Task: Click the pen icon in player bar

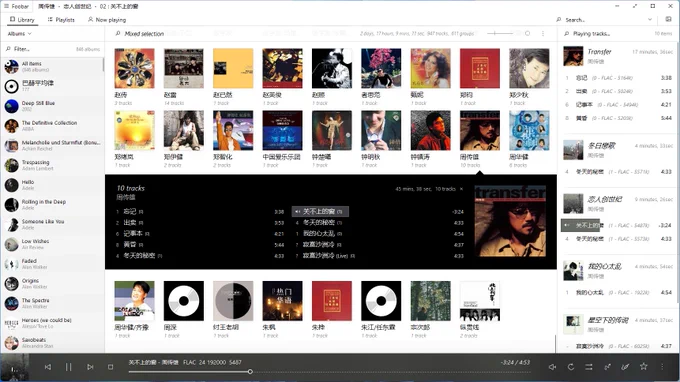Action: pyautogui.click(x=625, y=367)
